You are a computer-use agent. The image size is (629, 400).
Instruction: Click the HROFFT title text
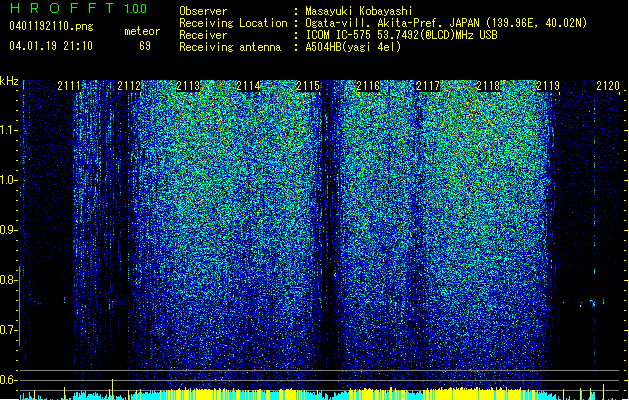click(x=62, y=8)
